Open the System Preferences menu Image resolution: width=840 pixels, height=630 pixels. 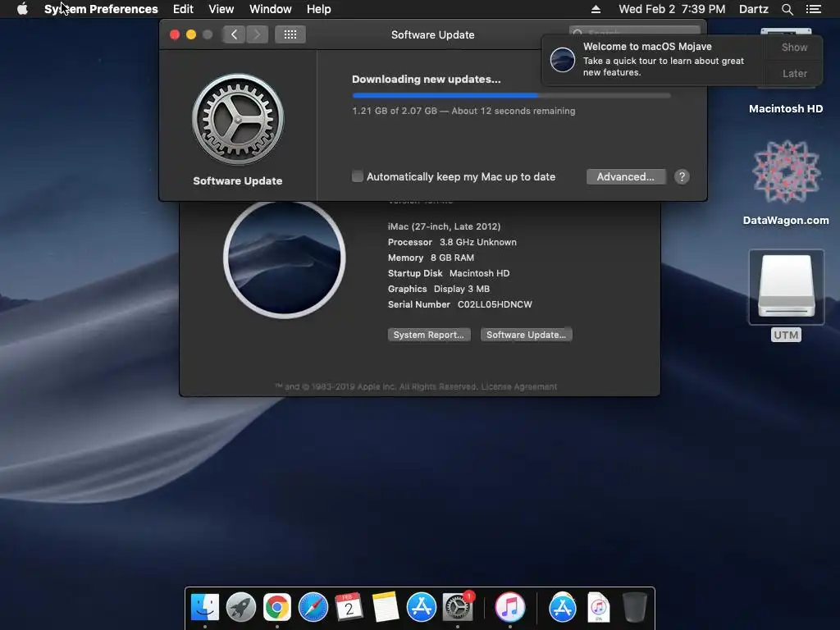[101, 9]
